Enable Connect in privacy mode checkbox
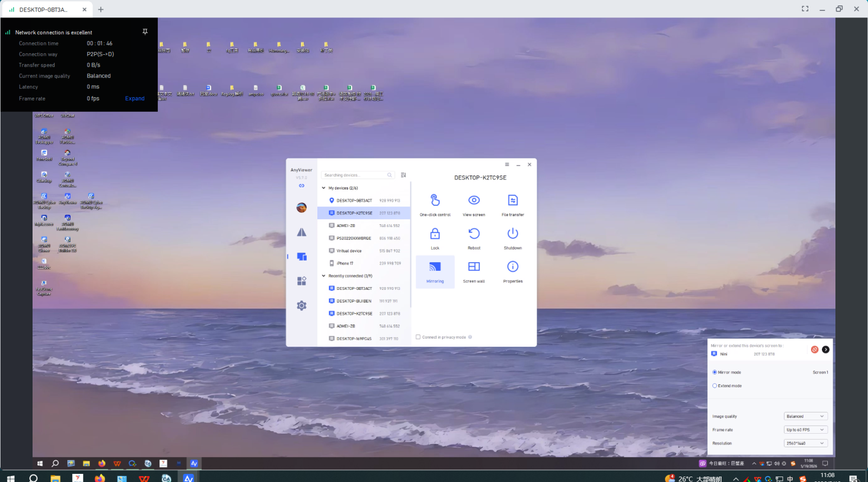Viewport: 868px width, 482px height. [418, 337]
